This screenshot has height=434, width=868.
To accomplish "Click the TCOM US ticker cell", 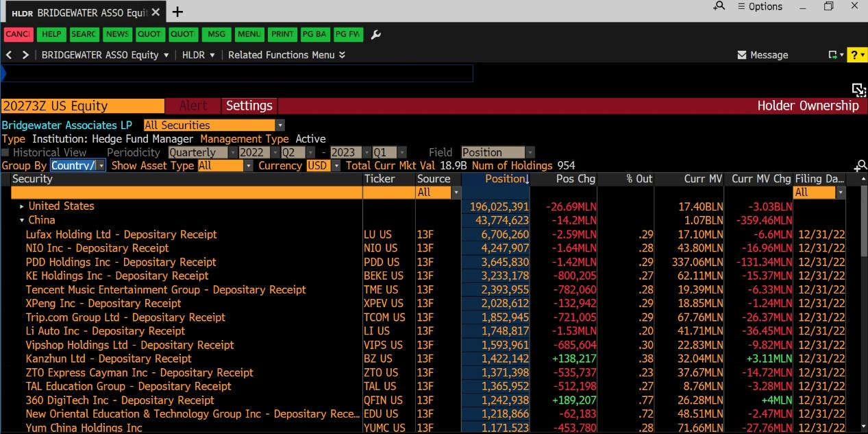I will click(x=384, y=317).
